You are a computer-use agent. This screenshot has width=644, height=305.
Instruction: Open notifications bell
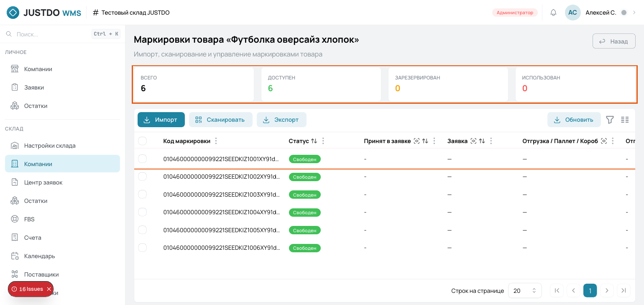(553, 13)
